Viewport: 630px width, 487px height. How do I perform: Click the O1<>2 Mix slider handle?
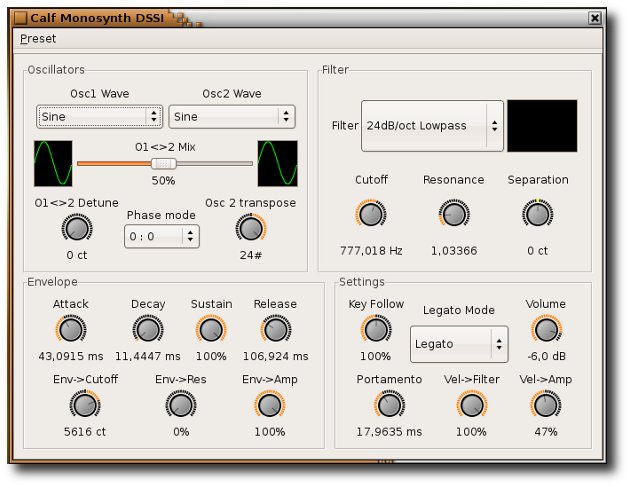162,163
